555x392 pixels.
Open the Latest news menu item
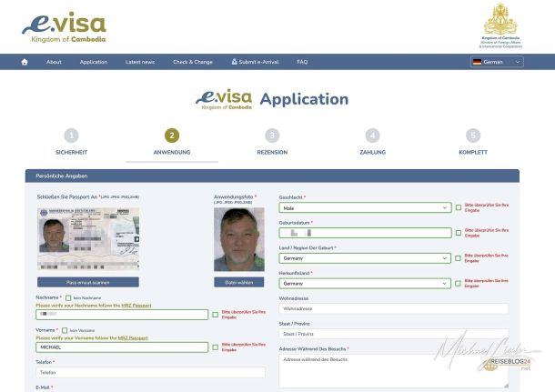pyautogui.click(x=140, y=62)
